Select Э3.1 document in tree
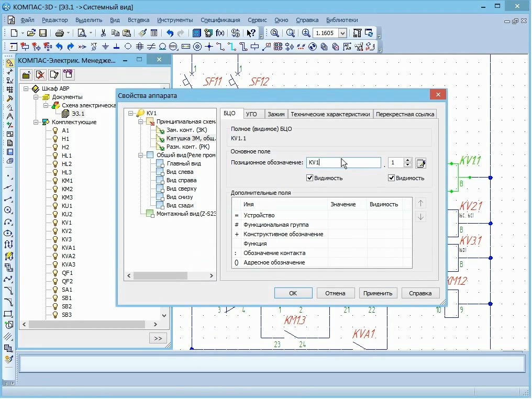The height and width of the screenshot is (399, 532). 78,114
